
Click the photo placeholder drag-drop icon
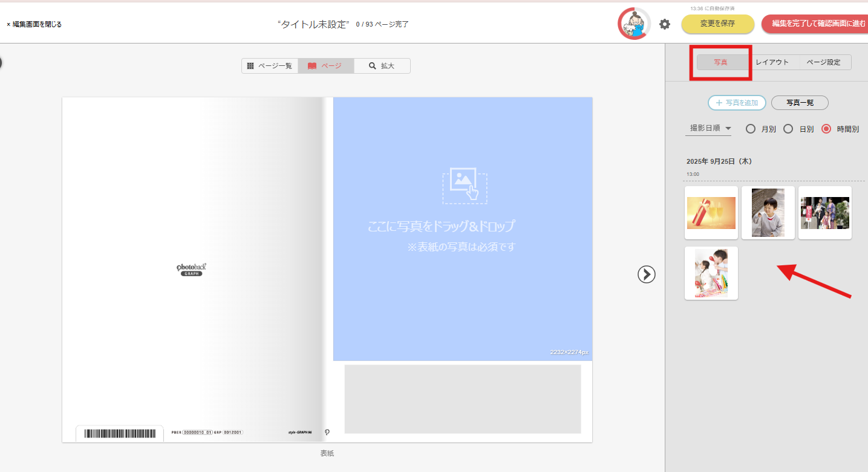point(465,185)
